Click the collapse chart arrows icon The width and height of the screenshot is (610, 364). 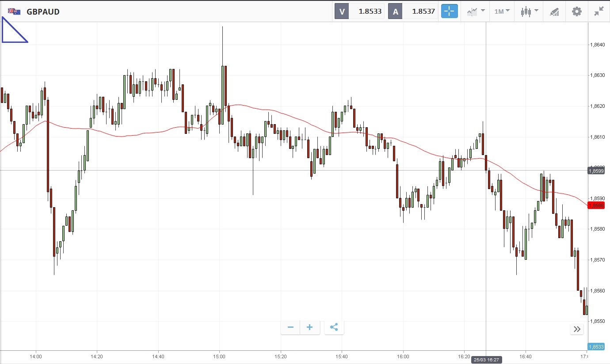point(599,11)
